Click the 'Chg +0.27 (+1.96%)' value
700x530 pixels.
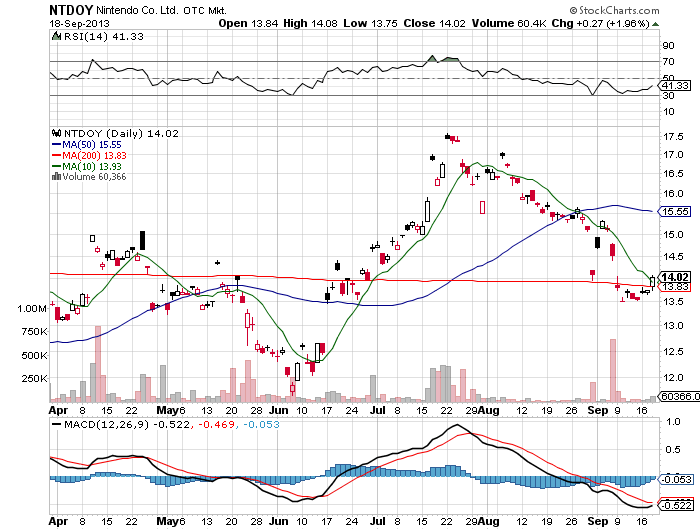tap(600, 23)
